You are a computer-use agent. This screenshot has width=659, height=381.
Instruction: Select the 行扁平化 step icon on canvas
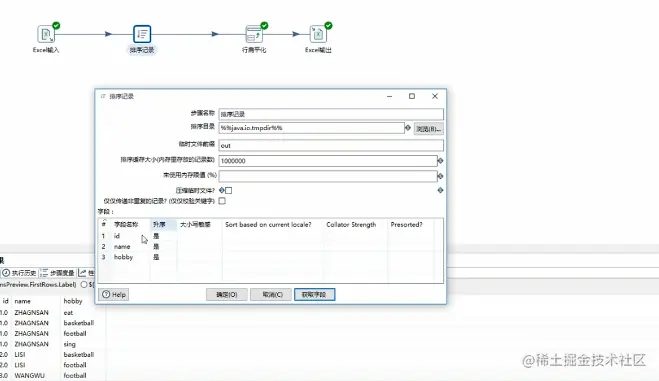coord(254,34)
